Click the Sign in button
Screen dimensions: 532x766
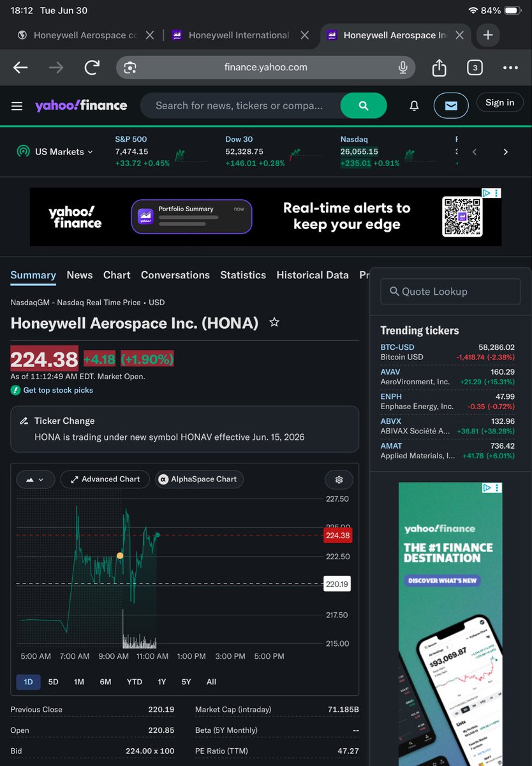pos(499,103)
